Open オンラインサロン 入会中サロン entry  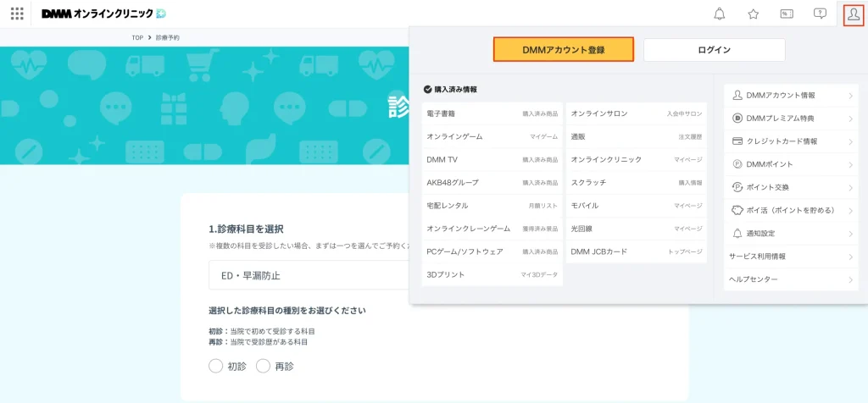[636, 113]
